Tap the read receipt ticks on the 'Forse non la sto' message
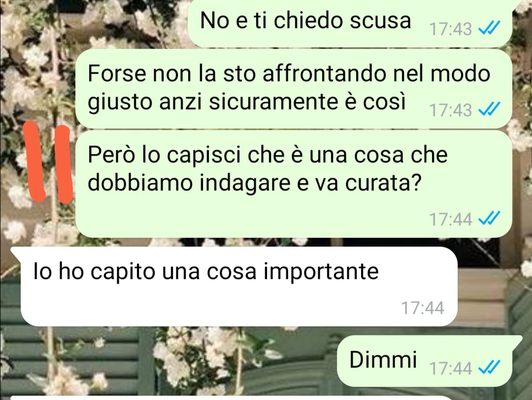 tap(489, 110)
